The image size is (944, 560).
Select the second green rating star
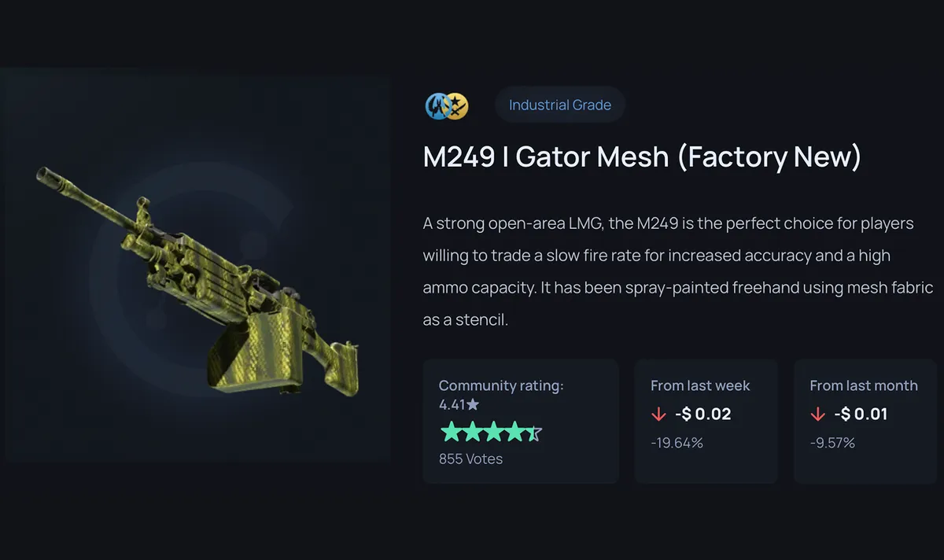pos(470,432)
